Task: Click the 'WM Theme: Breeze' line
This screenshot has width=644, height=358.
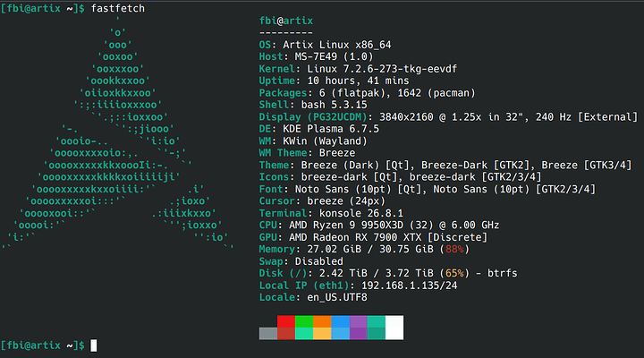Action: 307,153
